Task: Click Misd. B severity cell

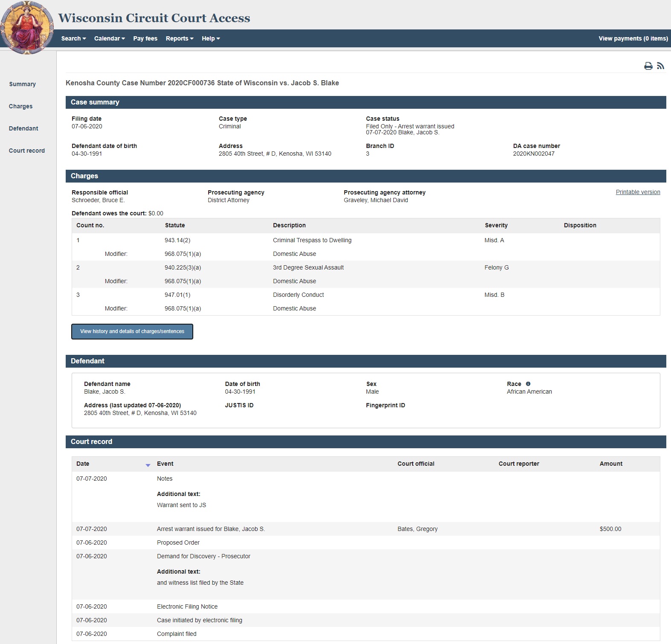Action: pos(494,295)
